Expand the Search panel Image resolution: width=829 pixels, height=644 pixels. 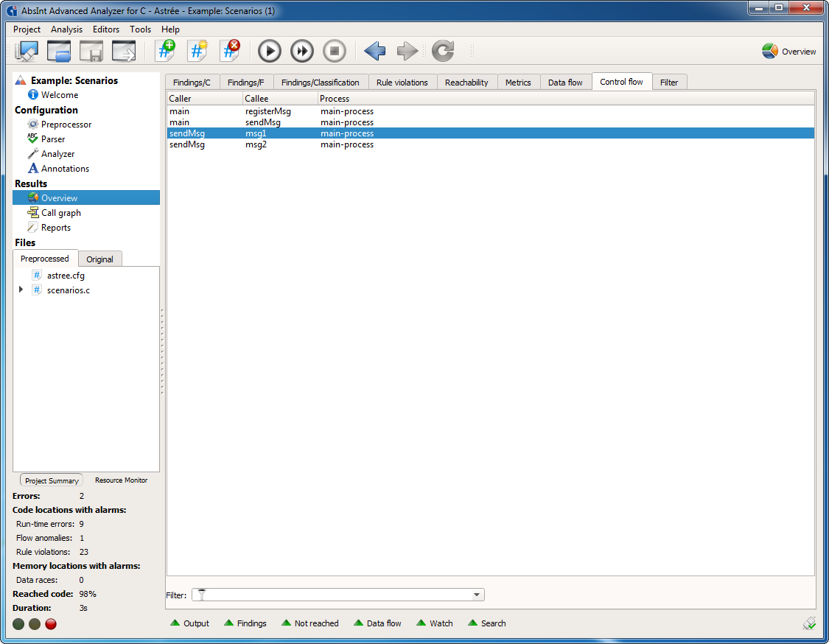pyautogui.click(x=487, y=623)
